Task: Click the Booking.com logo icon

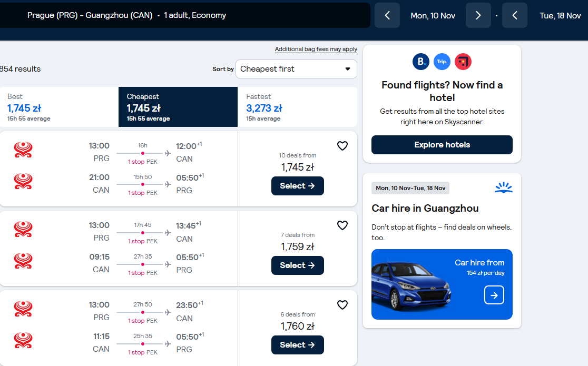Action: tap(421, 62)
